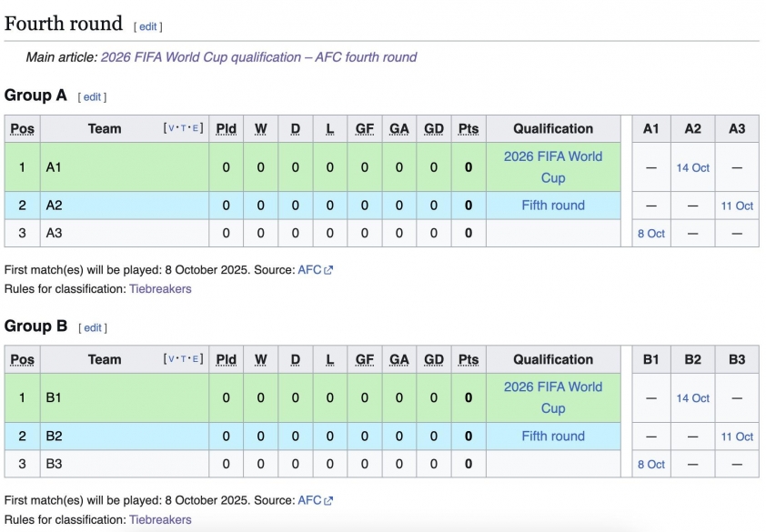Open the 14 Oct match in Group A
The width and height of the screenshot is (766, 532).
693,168
